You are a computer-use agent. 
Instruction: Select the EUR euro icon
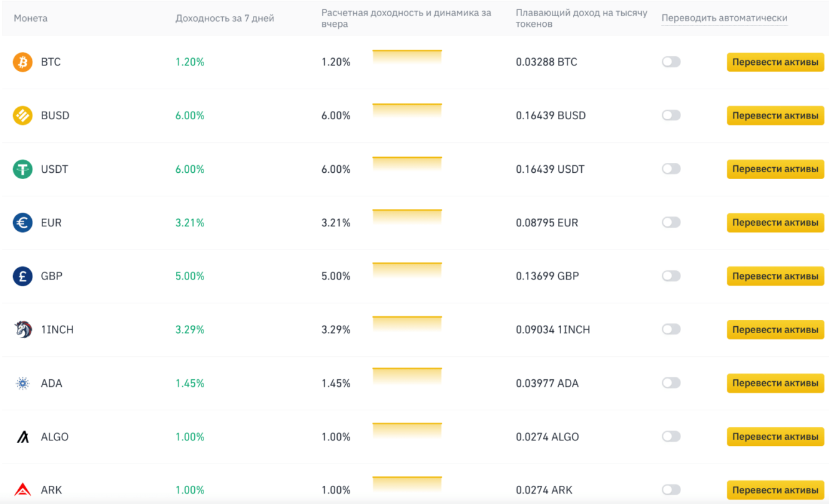(22, 223)
